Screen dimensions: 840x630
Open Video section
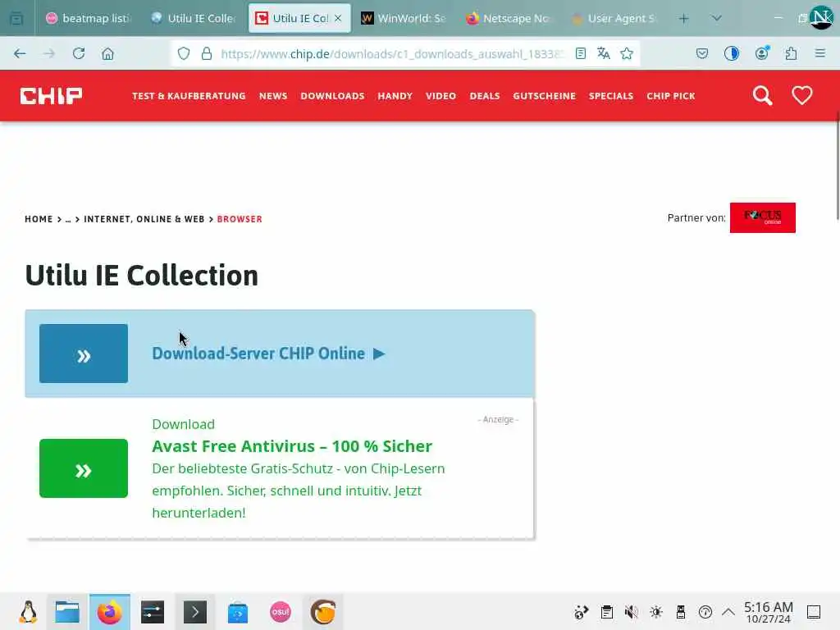pos(441,96)
